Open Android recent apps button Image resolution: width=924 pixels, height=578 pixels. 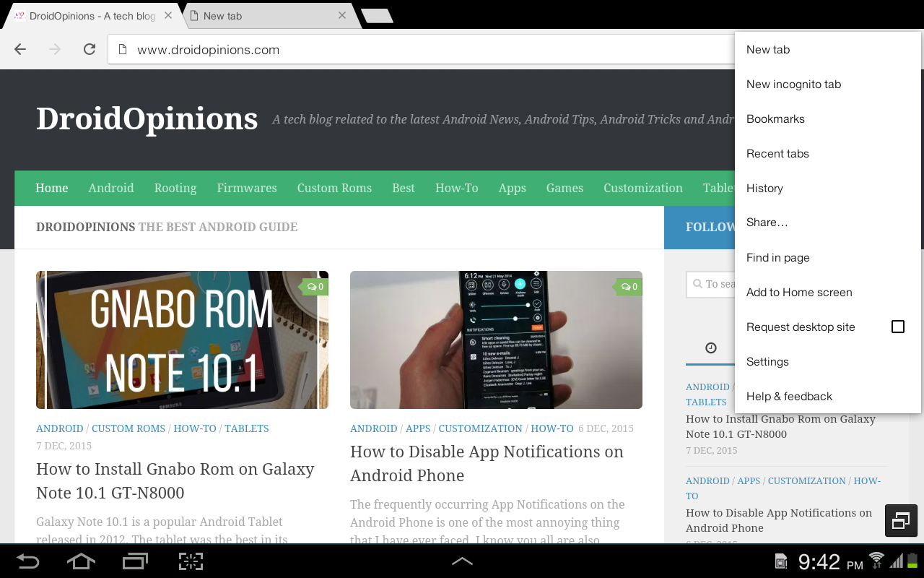point(135,561)
